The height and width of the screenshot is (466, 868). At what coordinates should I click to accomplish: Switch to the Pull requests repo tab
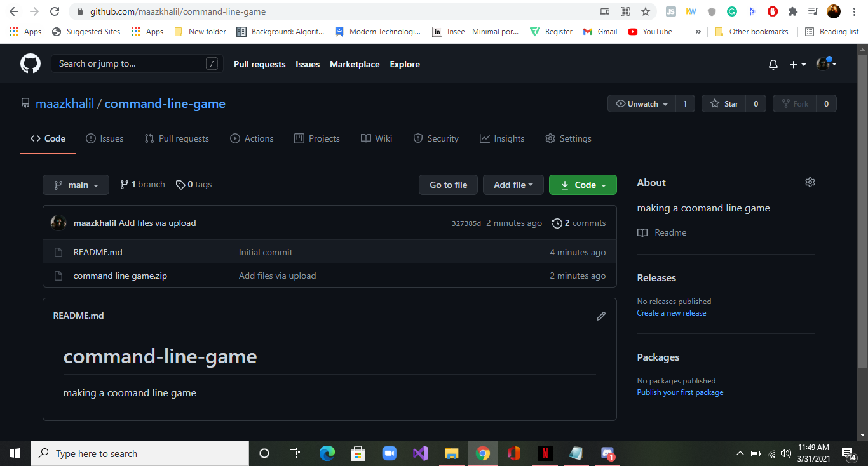[177, 138]
